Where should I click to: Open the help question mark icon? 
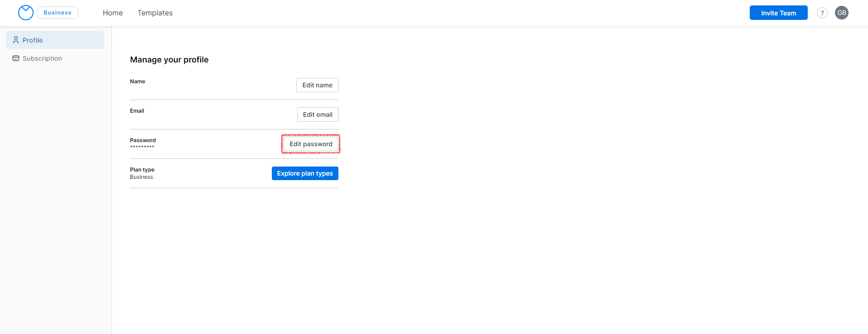click(x=822, y=13)
